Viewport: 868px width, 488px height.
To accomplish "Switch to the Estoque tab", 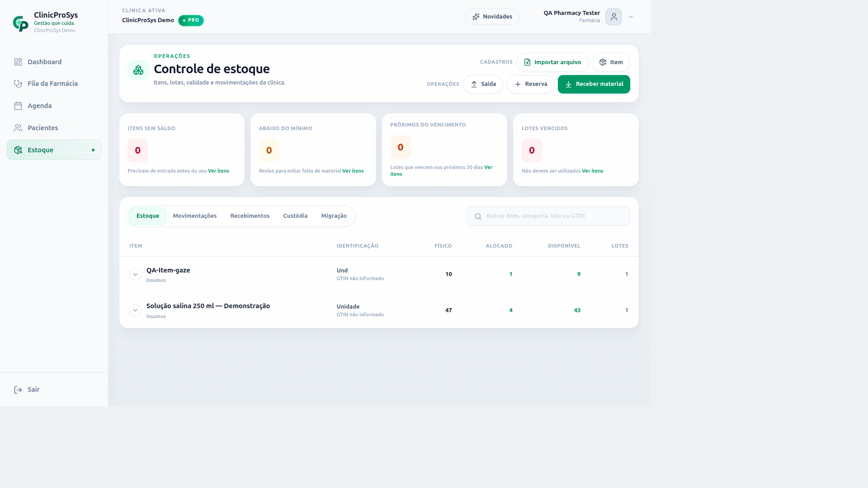I will point(148,216).
